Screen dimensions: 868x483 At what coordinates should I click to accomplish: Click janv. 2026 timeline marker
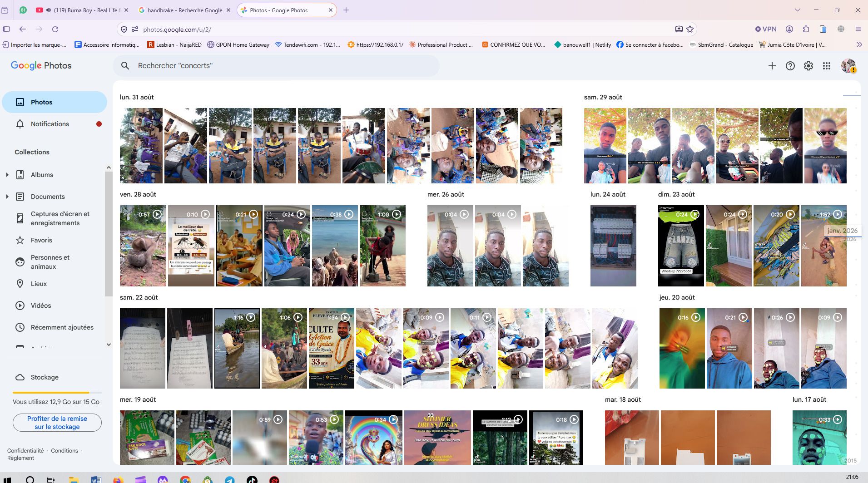[842, 231]
